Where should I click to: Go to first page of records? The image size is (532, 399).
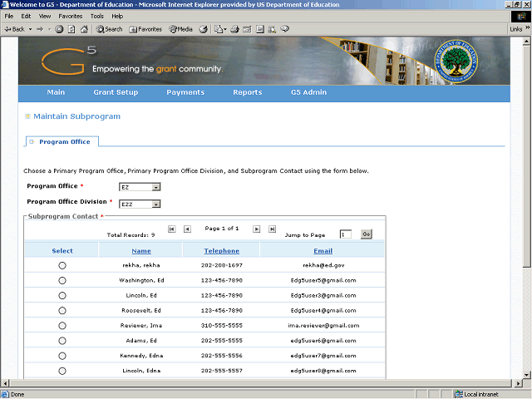click(171, 229)
